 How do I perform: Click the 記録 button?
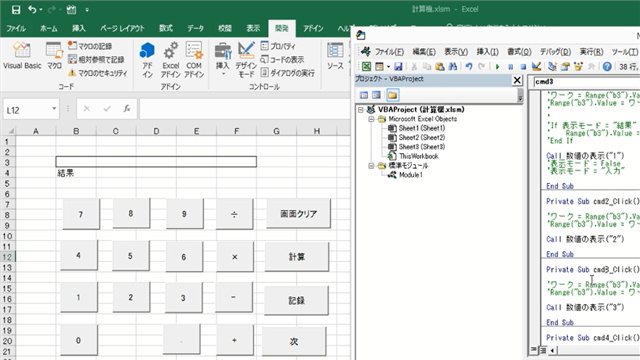tap(296, 300)
